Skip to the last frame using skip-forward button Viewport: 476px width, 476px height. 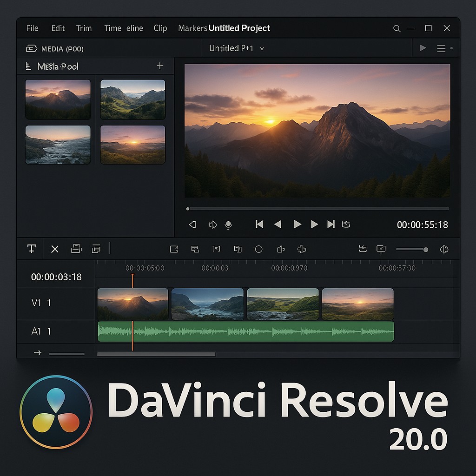point(331,225)
